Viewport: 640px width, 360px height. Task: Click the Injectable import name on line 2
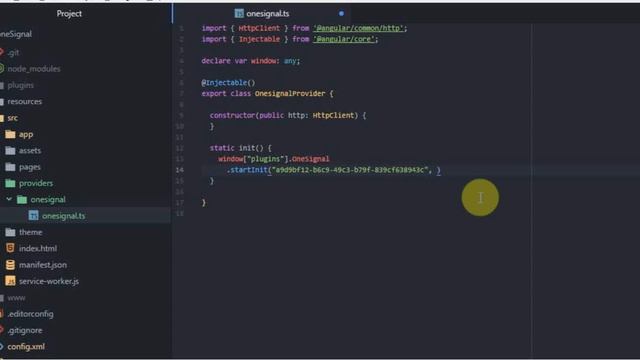(259, 39)
